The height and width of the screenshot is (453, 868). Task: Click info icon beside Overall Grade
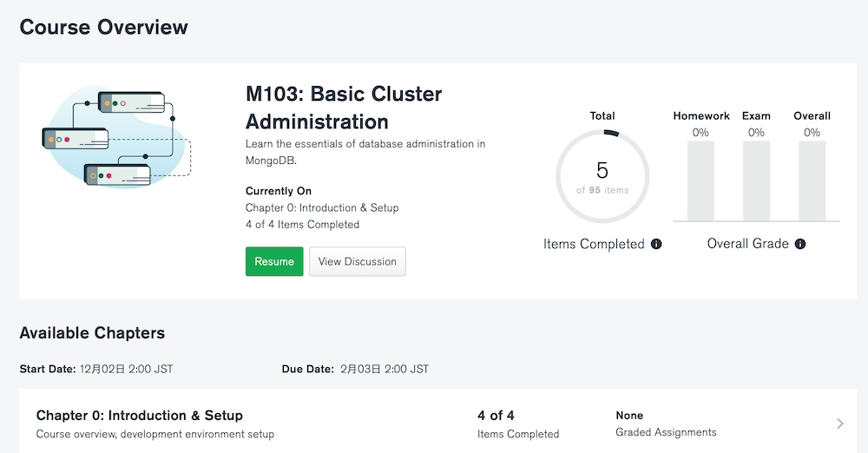click(x=800, y=244)
